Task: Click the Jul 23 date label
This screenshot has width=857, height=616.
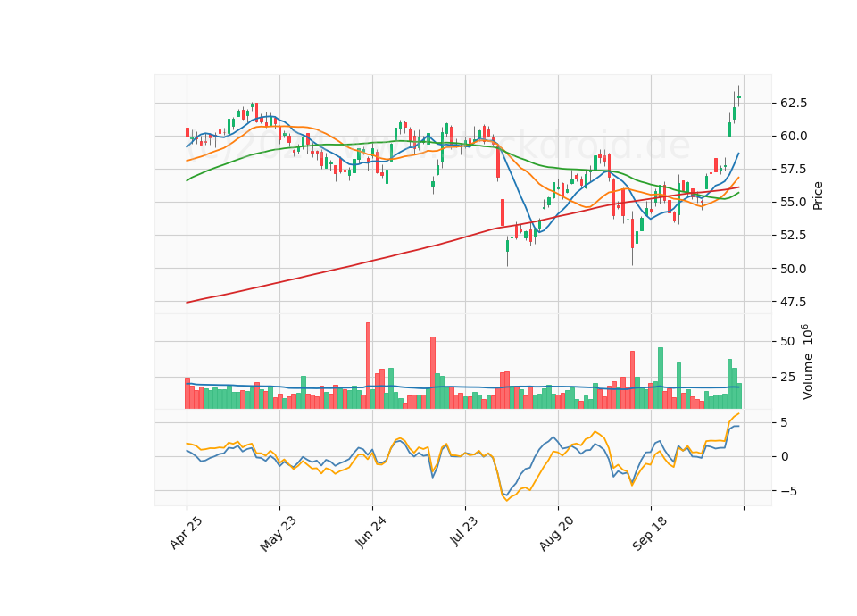Action: (x=464, y=530)
